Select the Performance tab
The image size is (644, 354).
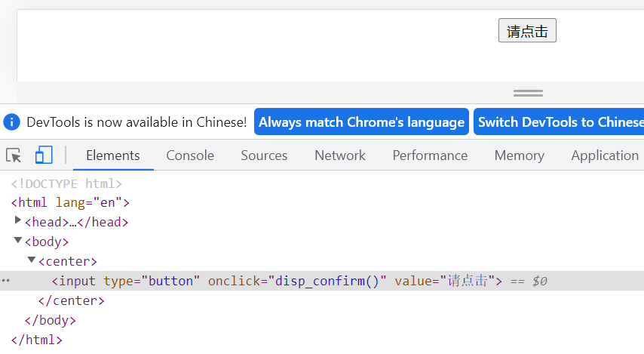tap(430, 155)
